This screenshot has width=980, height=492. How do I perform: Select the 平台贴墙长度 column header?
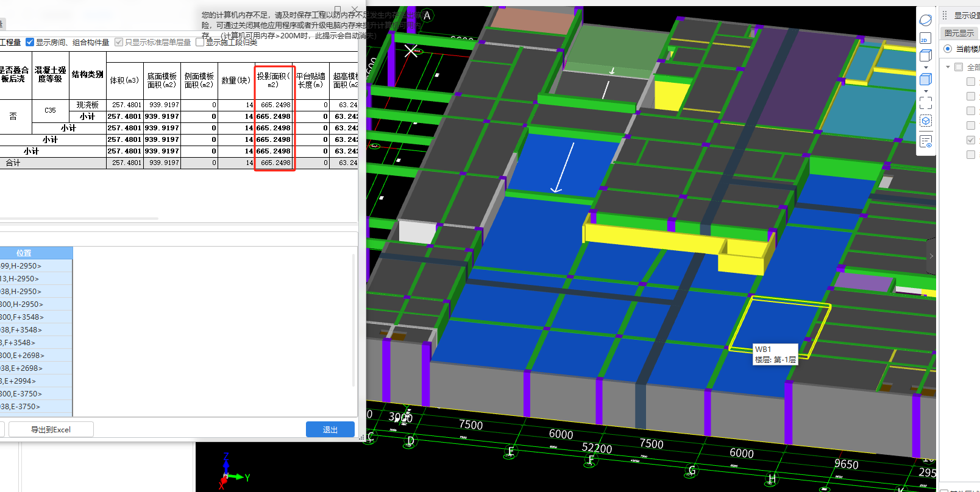(311, 80)
